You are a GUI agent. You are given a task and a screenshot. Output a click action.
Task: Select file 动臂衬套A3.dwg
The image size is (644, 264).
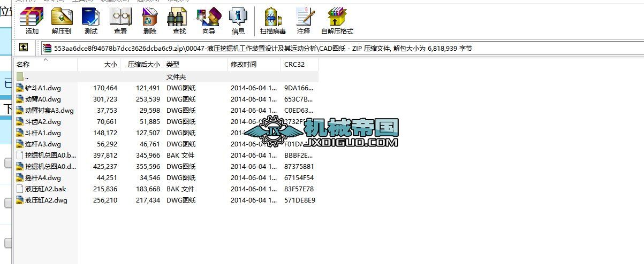(49, 111)
